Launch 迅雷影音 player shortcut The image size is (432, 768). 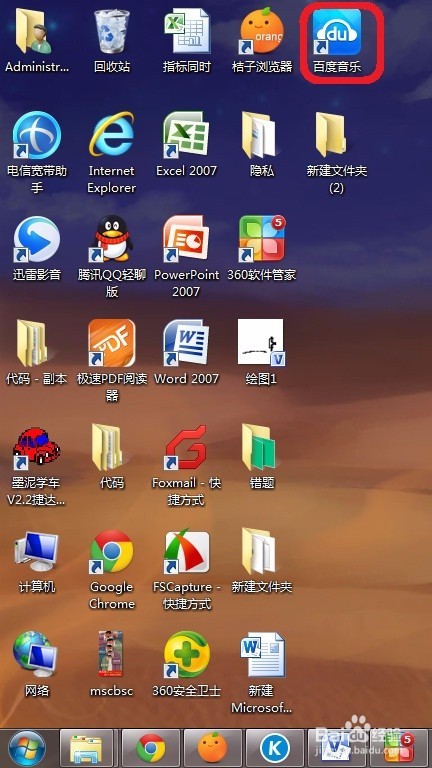pyautogui.click(x=37, y=240)
